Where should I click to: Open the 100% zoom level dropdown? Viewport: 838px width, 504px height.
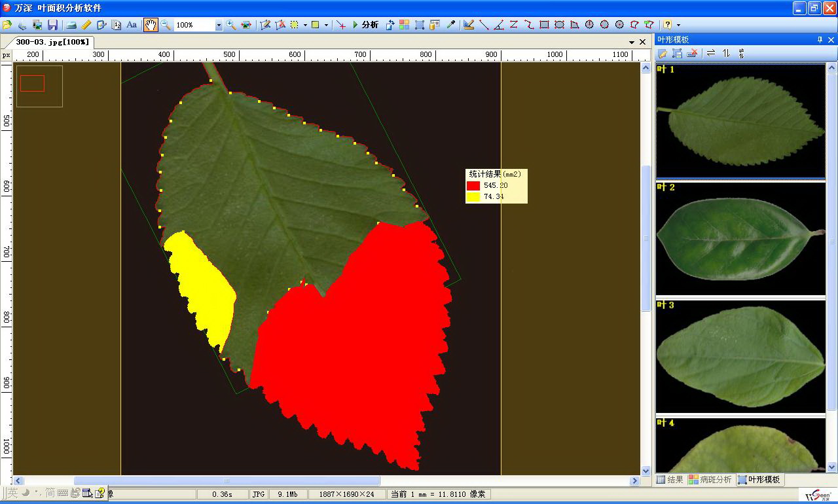coord(218,25)
